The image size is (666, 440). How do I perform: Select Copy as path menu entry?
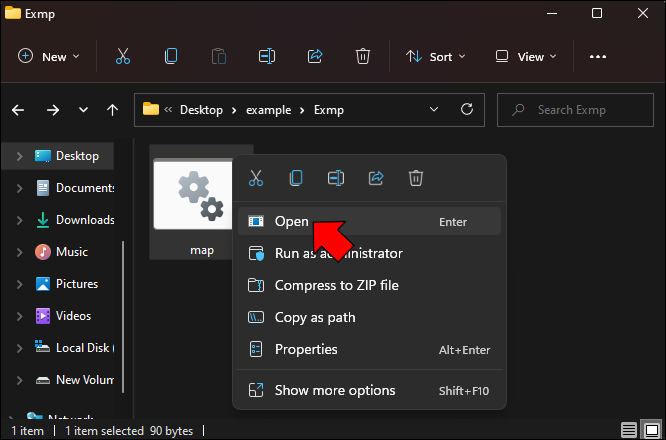(315, 317)
